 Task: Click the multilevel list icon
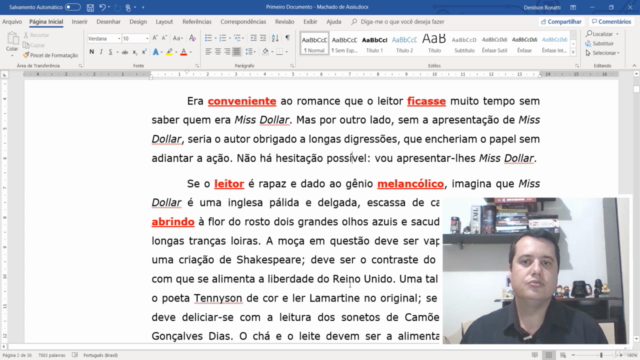click(237, 38)
